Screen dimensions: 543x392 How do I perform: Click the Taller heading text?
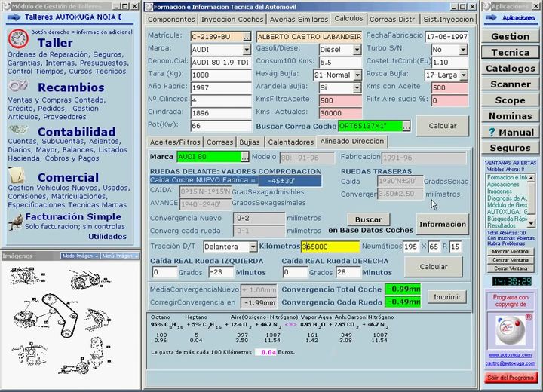coord(55,43)
